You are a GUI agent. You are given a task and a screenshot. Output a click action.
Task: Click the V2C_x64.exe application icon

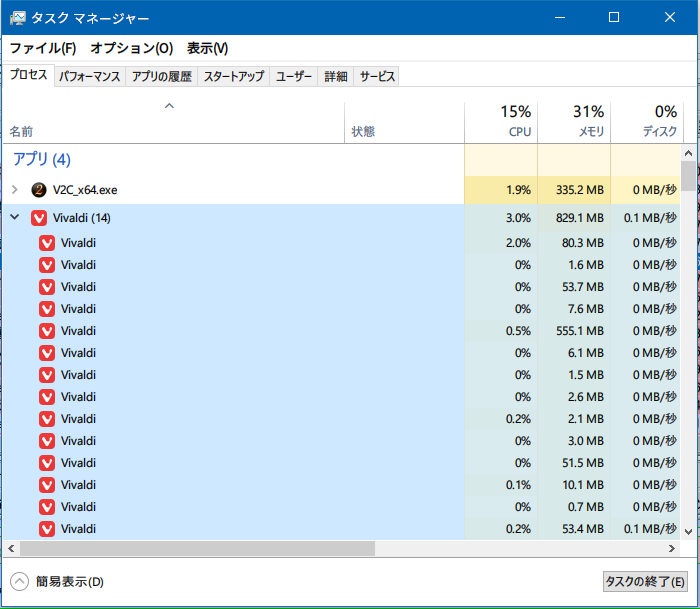click(39, 190)
